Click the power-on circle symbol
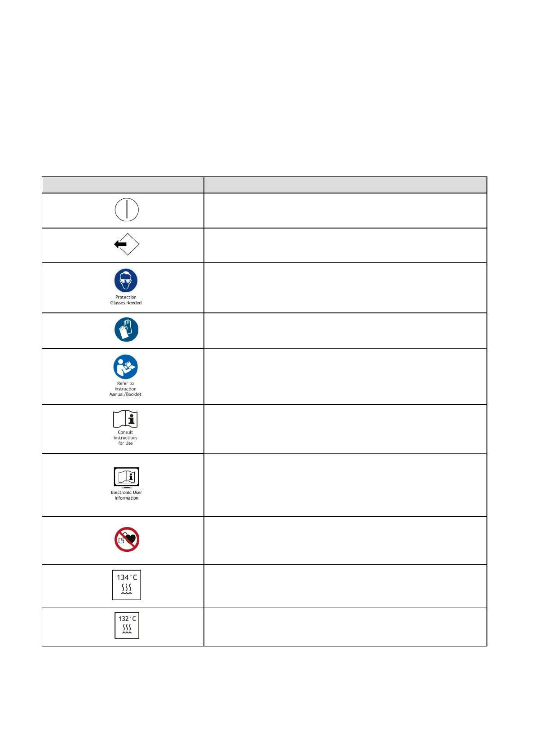The image size is (535, 756). click(x=127, y=210)
